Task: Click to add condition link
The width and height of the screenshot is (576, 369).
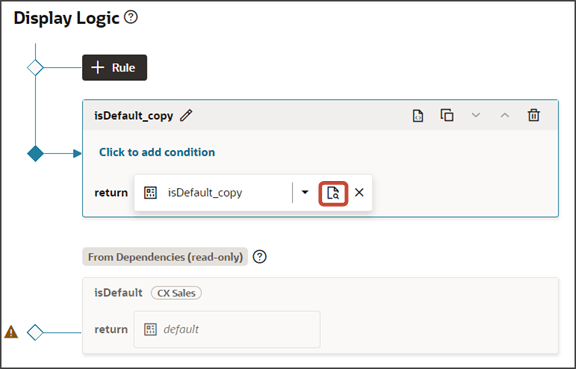Action: [x=157, y=152]
